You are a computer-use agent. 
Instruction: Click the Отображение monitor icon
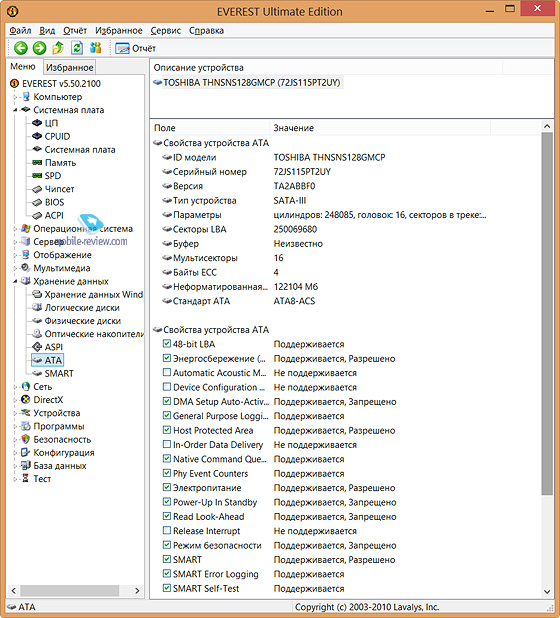26,255
